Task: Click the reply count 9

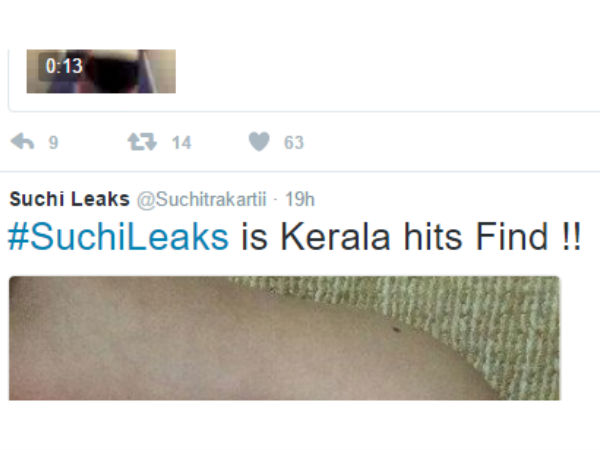Action: (53, 143)
